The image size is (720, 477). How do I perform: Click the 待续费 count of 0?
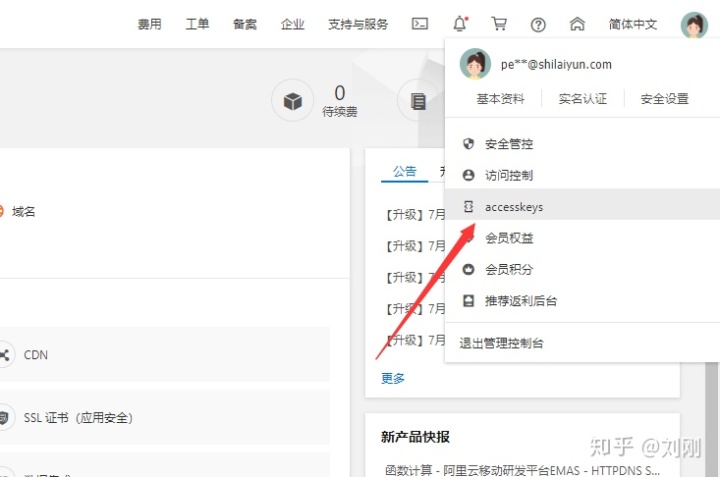click(340, 93)
